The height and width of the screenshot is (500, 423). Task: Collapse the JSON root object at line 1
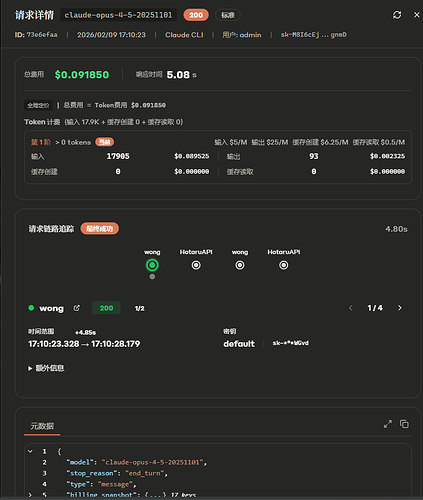click(x=30, y=451)
